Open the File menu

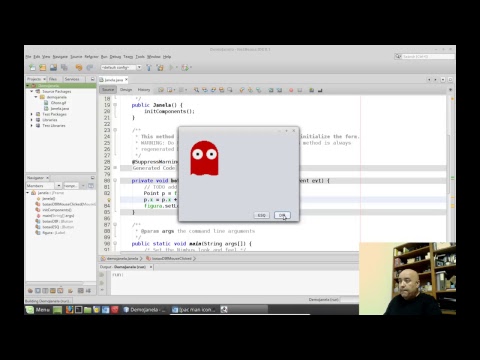pos(29,57)
